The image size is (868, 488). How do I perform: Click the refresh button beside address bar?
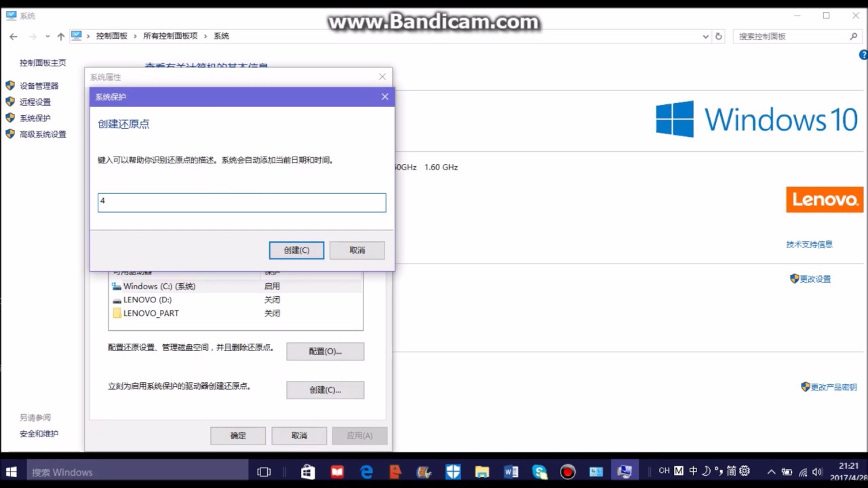pos(719,37)
